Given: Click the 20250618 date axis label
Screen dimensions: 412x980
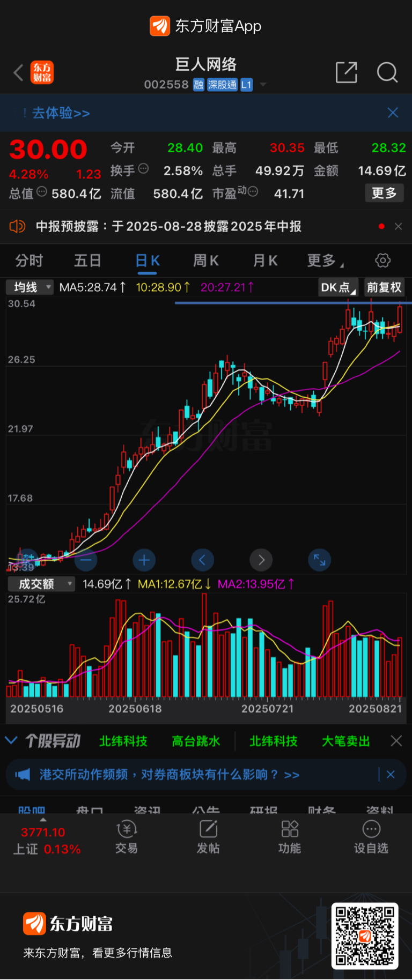Looking at the screenshot, I should coord(135,709).
